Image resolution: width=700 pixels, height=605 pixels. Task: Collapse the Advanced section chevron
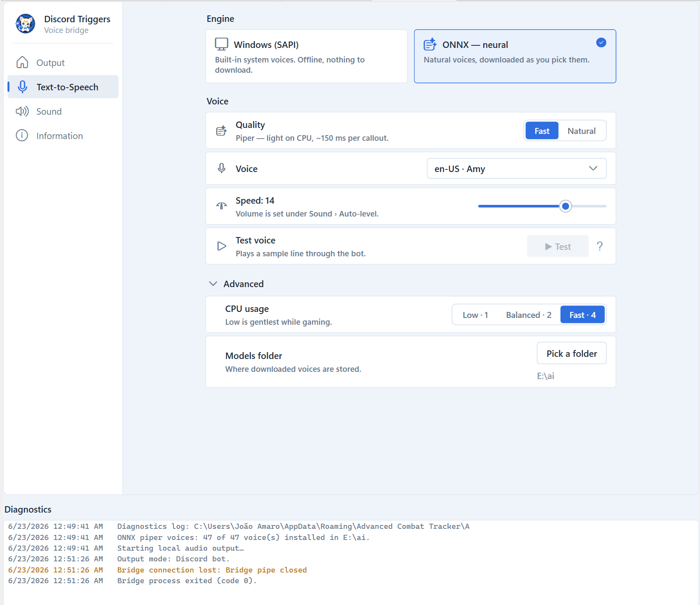click(x=213, y=284)
